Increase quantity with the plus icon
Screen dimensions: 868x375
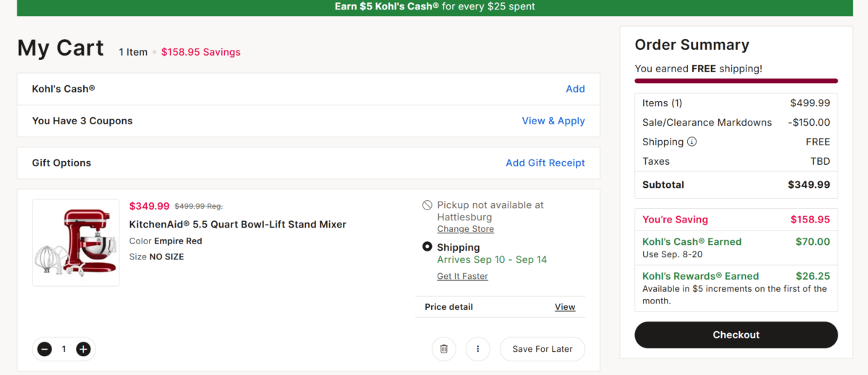[x=83, y=349]
